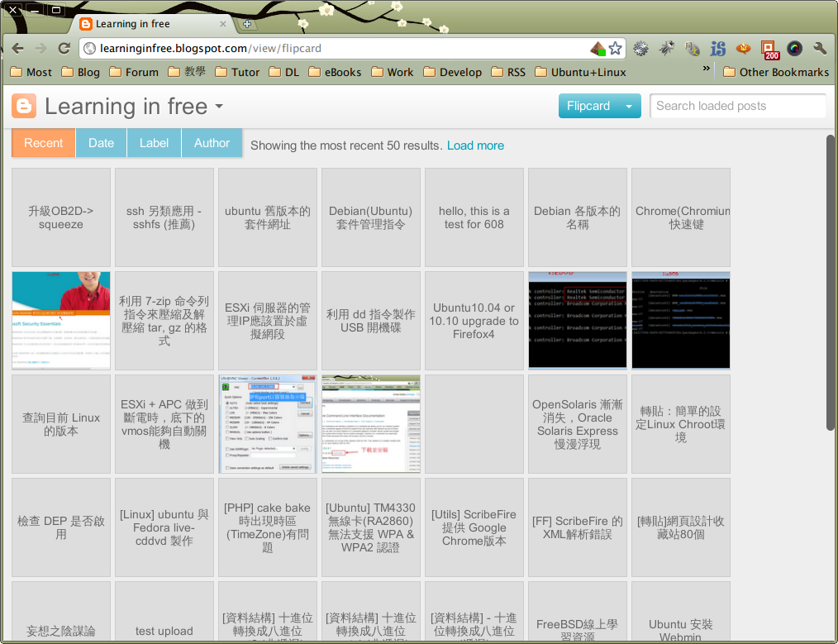Reload the page with the refresh icon
The height and width of the screenshot is (644, 838).
point(64,49)
